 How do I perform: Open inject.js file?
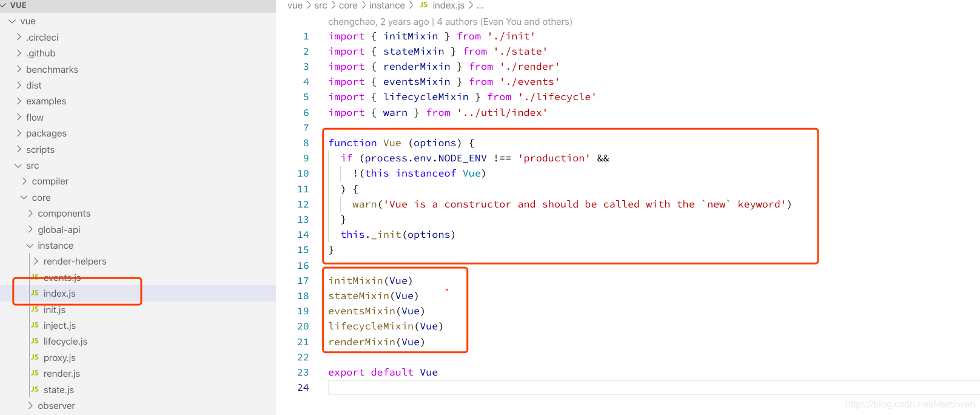tap(59, 326)
